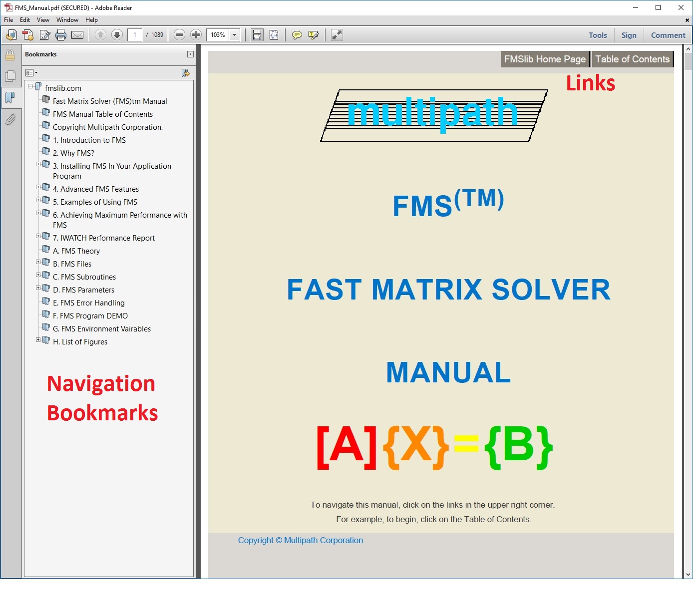Expand bookmark 7. IWATCH Performance Report

(38, 236)
